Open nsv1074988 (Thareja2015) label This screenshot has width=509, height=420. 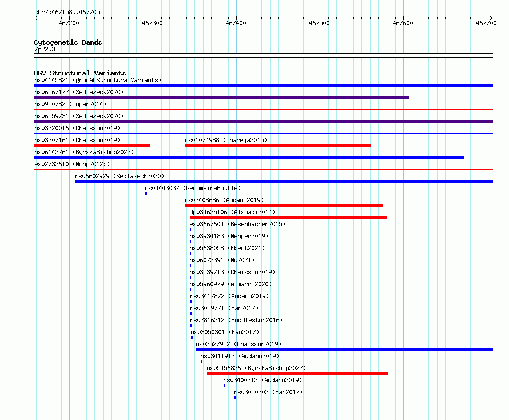pyautogui.click(x=226, y=140)
